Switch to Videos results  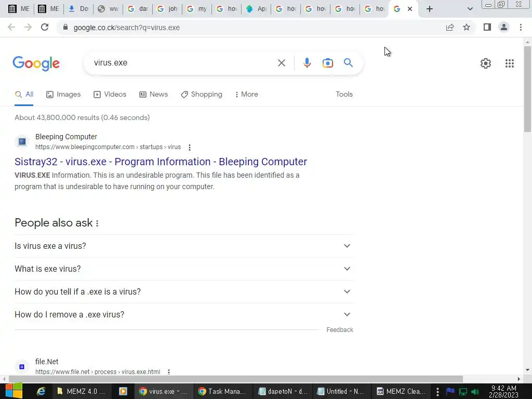[110, 95]
